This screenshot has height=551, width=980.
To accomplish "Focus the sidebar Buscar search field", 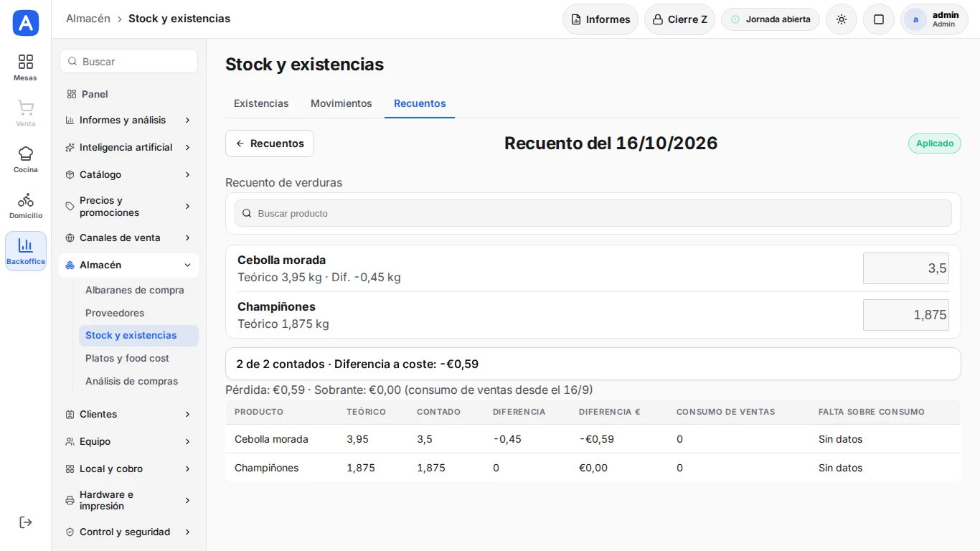I will click(x=129, y=62).
